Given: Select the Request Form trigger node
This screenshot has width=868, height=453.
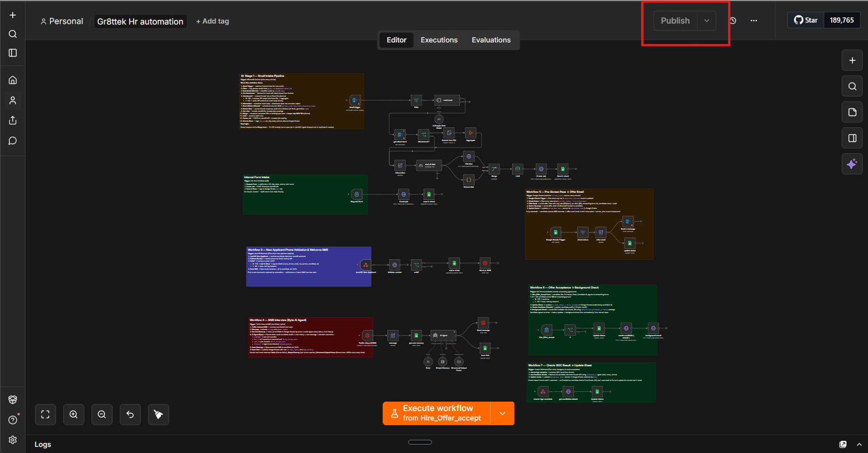Looking at the screenshot, I should click(x=357, y=194).
